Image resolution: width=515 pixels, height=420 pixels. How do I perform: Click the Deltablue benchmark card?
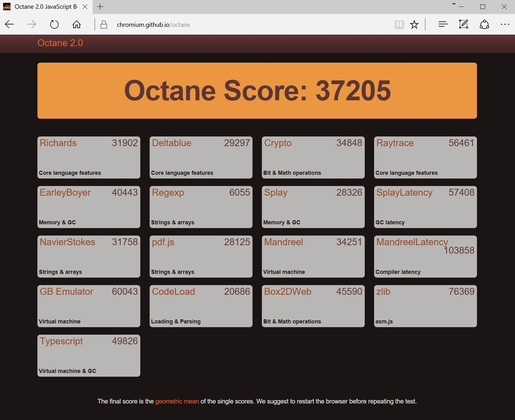pyautogui.click(x=201, y=157)
